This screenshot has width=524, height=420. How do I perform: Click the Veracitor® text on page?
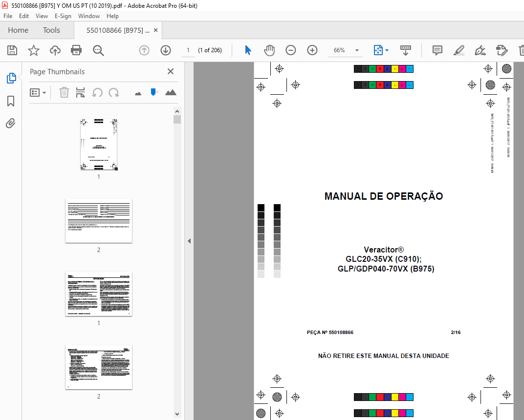click(384, 250)
